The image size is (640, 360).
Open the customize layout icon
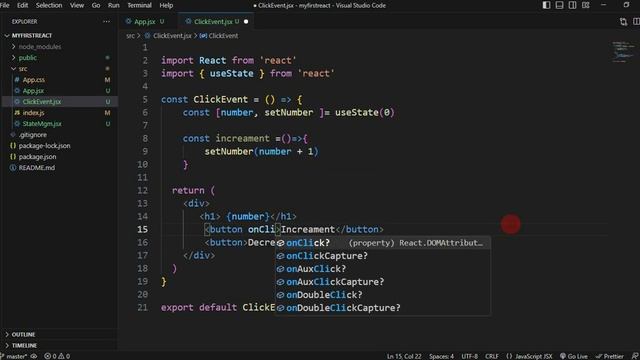[x=585, y=5]
